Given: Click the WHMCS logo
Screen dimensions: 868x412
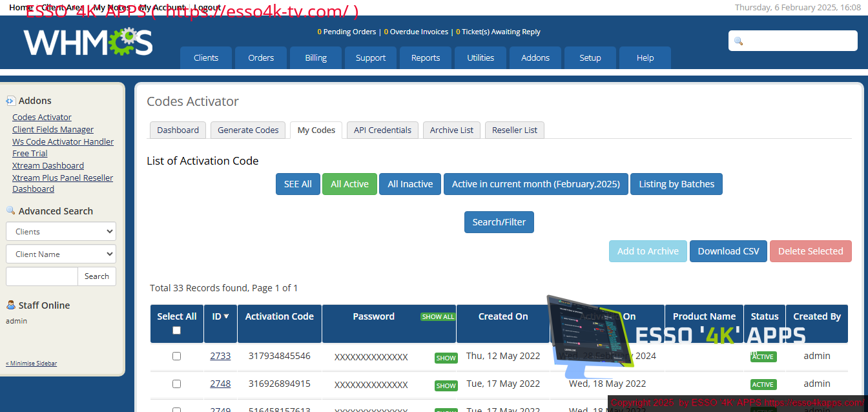Looking at the screenshot, I should tap(88, 42).
